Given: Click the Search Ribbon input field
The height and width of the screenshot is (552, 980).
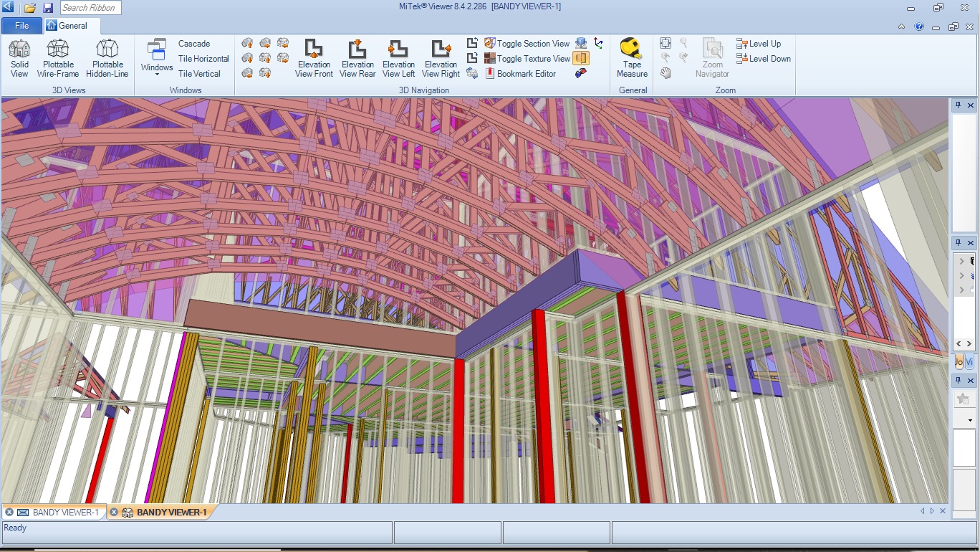Looking at the screenshot, I should (90, 8).
